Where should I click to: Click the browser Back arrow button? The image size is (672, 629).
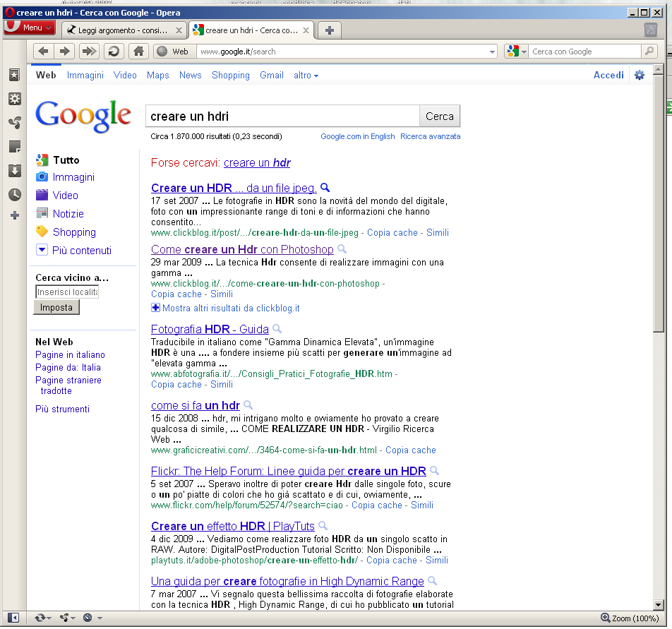(43, 52)
